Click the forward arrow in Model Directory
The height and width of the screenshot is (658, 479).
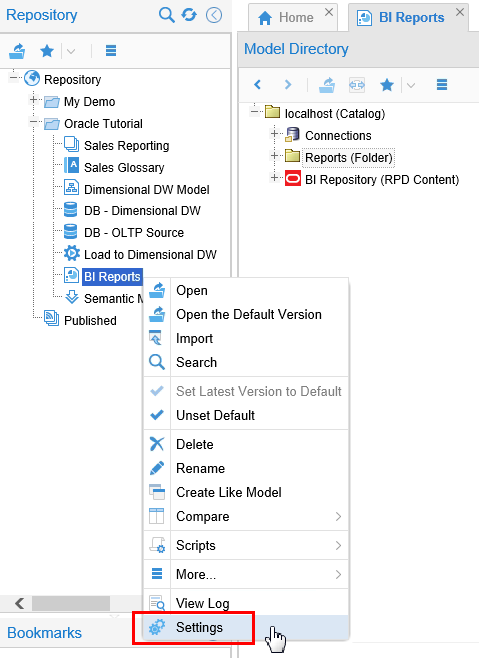[x=288, y=85]
